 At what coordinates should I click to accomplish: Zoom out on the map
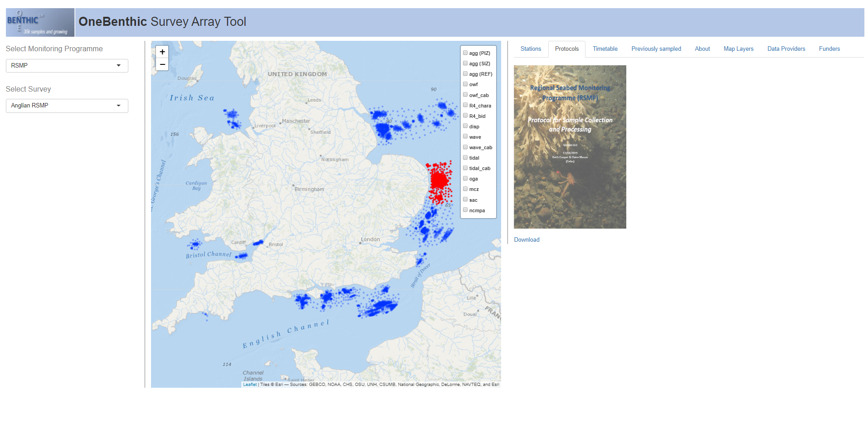pyautogui.click(x=162, y=64)
